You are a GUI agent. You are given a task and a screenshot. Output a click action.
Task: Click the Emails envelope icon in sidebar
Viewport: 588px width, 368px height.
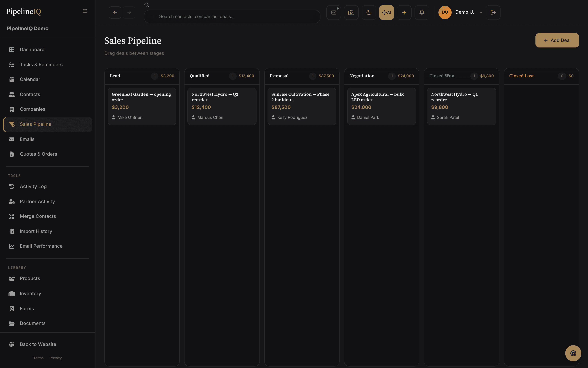pos(12,139)
